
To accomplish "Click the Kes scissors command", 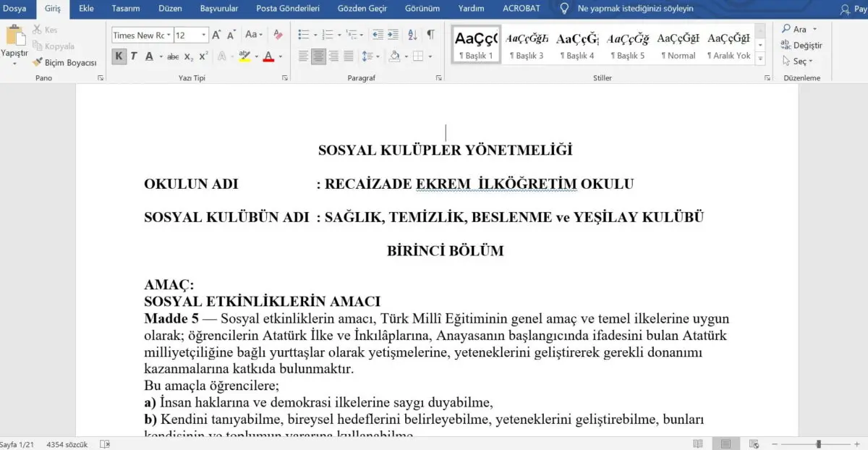I will click(45, 30).
